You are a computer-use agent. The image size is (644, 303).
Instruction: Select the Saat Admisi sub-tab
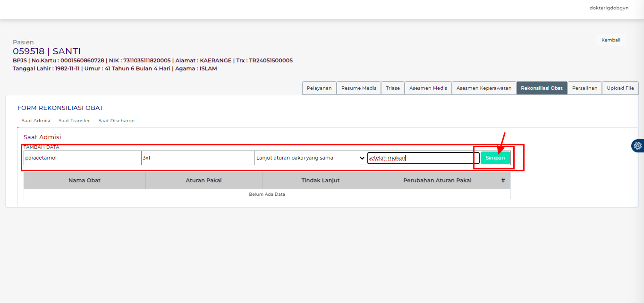[x=36, y=121]
